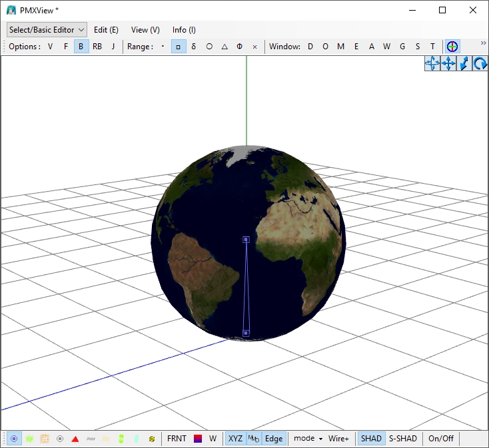Click the x range clear button

coord(254,47)
